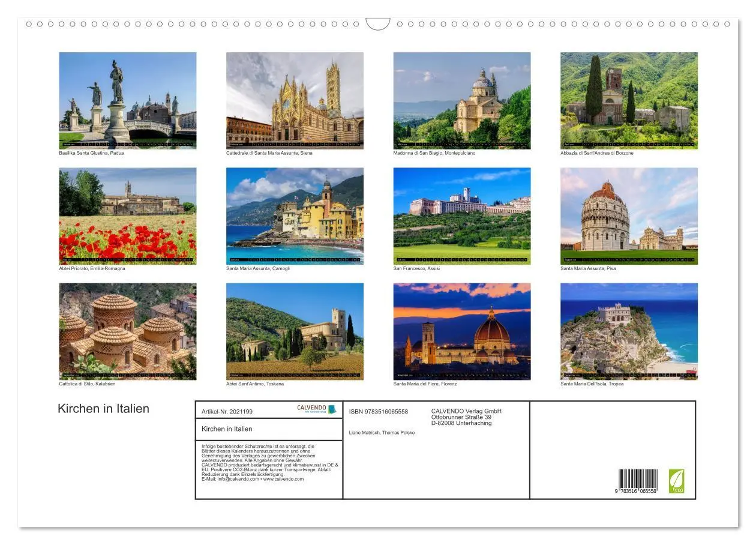Viewport: 756px width, 545px height.
Task: Click 'D-82008 Unterhaching' text
Action: pyautogui.click(x=461, y=423)
